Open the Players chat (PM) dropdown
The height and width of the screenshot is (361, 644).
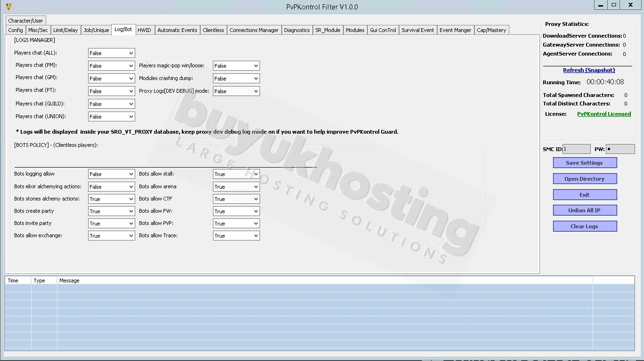point(111,66)
